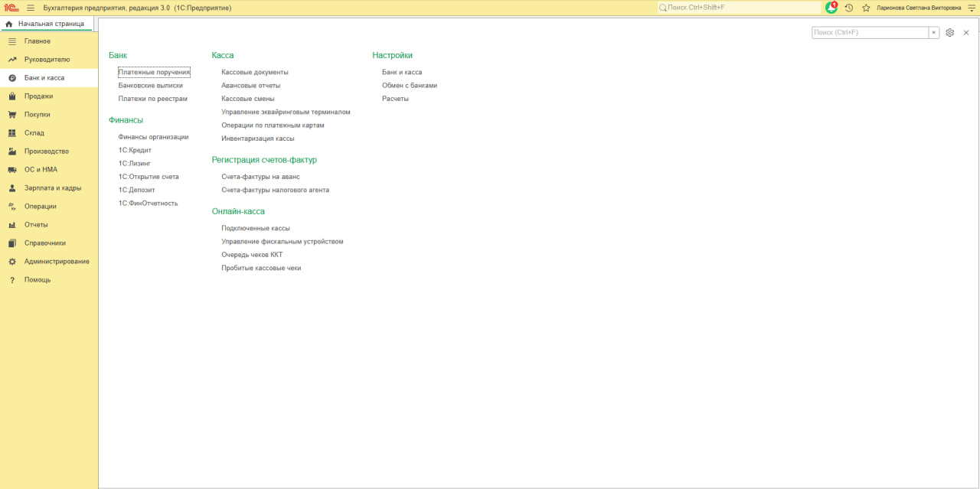The height and width of the screenshot is (489, 980).
Task: Open the service menu lines icon next to the user name
Action: click(x=971, y=8)
